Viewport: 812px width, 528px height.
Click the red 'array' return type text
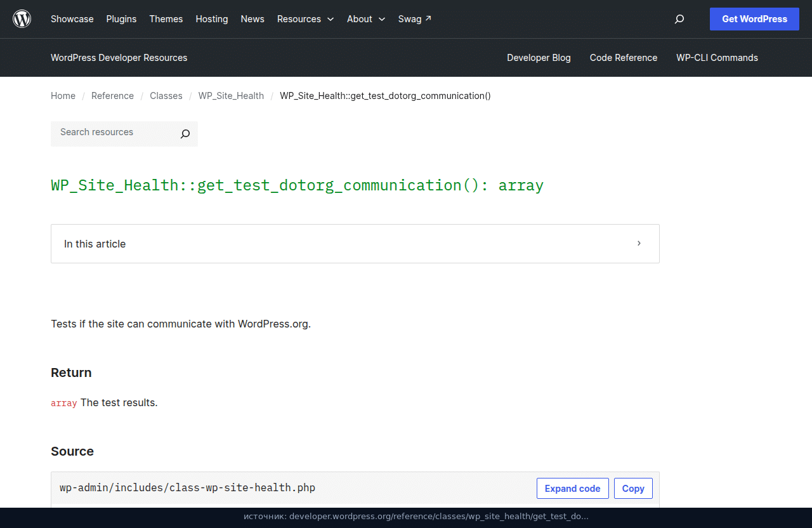(x=64, y=403)
